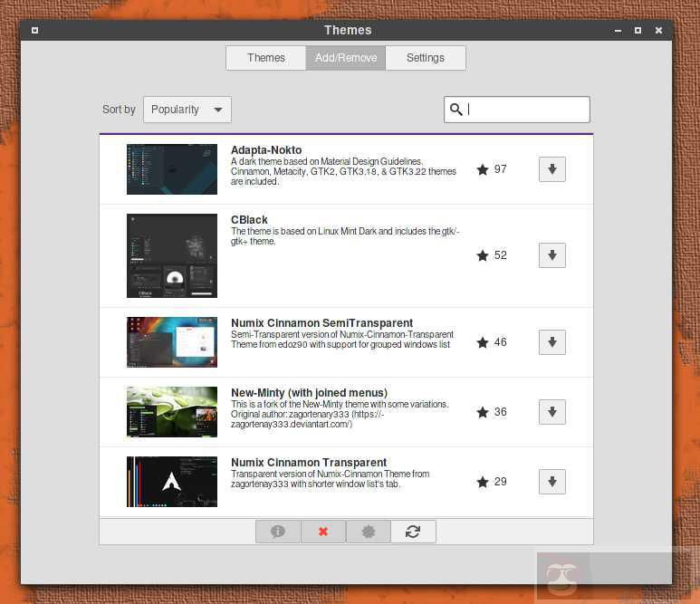
Task: Click the New-Minty preview thumbnail
Action: (172, 412)
